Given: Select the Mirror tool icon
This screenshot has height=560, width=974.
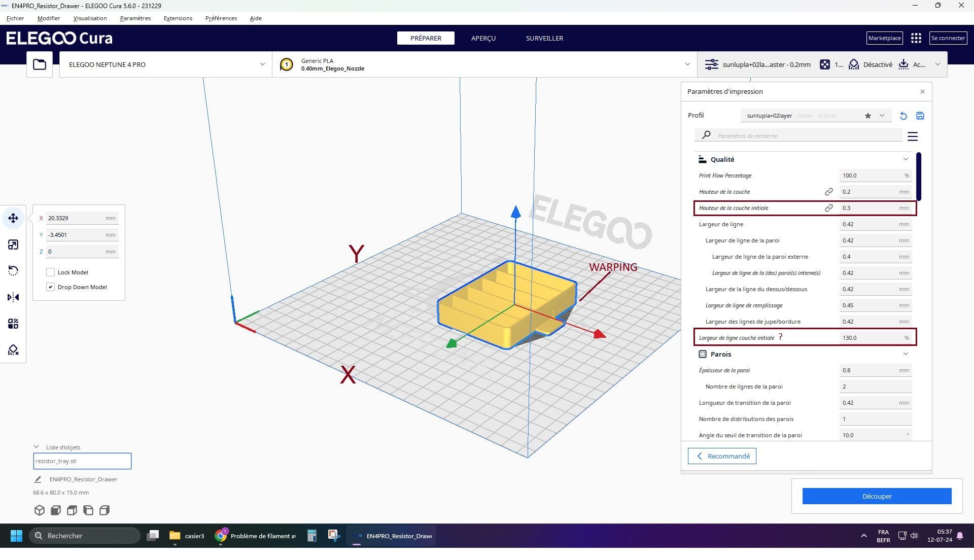Looking at the screenshot, I should pyautogui.click(x=13, y=297).
